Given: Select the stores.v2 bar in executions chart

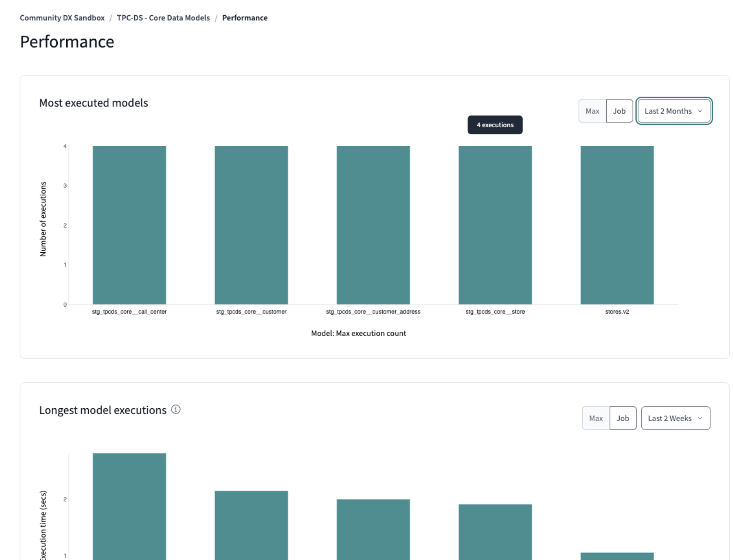Looking at the screenshot, I should pyautogui.click(x=617, y=225).
